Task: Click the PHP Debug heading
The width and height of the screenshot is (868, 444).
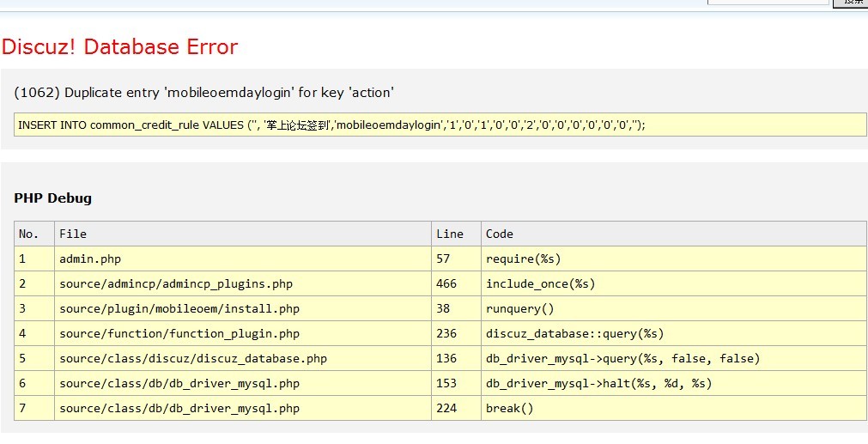Action: pyautogui.click(x=53, y=198)
